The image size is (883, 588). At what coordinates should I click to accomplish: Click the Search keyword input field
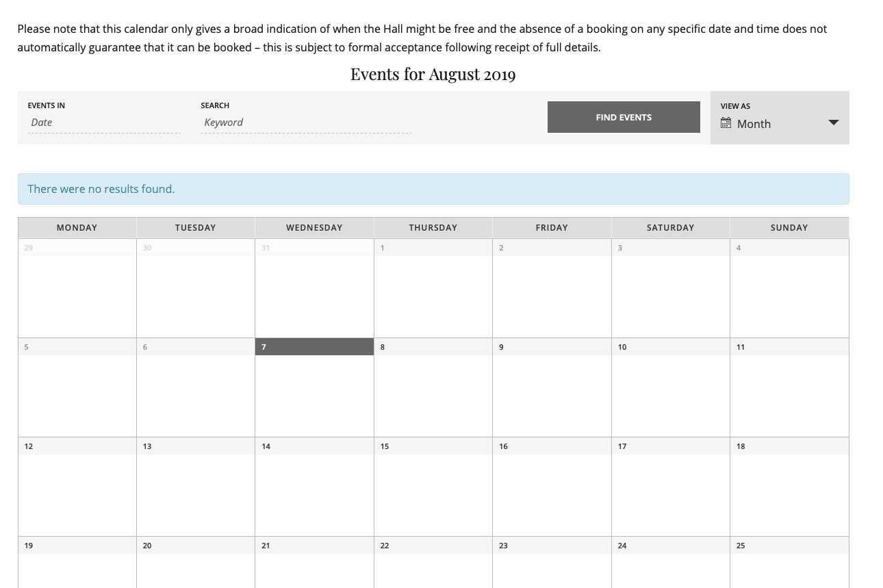pyautogui.click(x=305, y=123)
